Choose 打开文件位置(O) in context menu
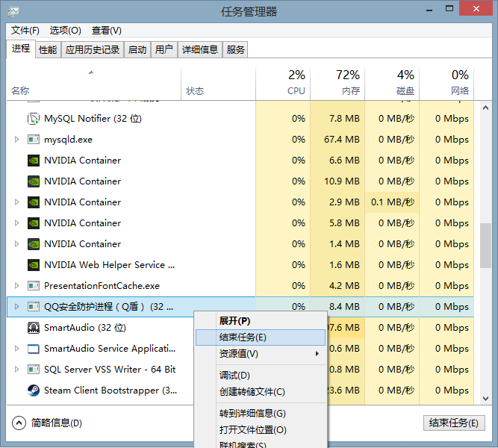 (x=261, y=430)
